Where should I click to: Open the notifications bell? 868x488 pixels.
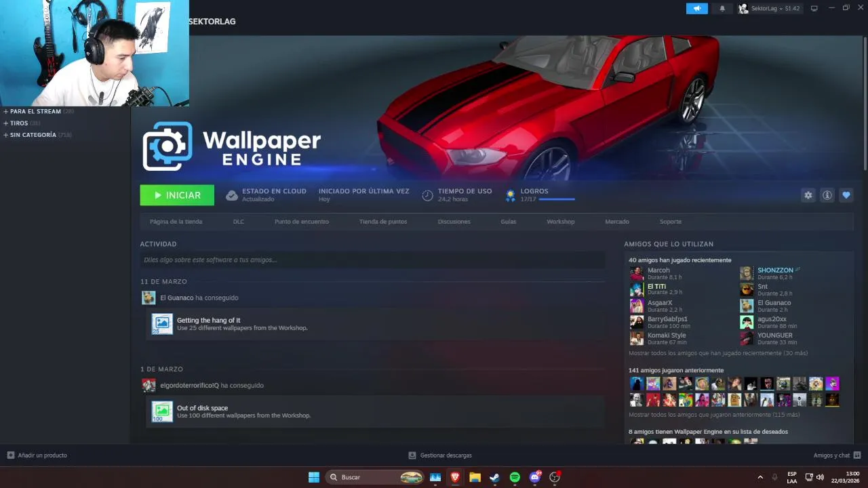pos(722,9)
